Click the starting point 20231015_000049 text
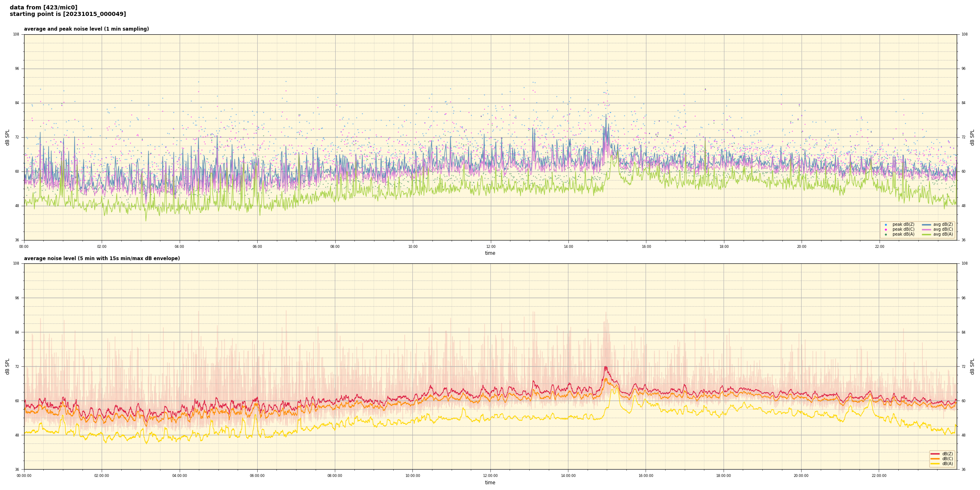The width and height of the screenshot is (980, 490). coord(68,14)
